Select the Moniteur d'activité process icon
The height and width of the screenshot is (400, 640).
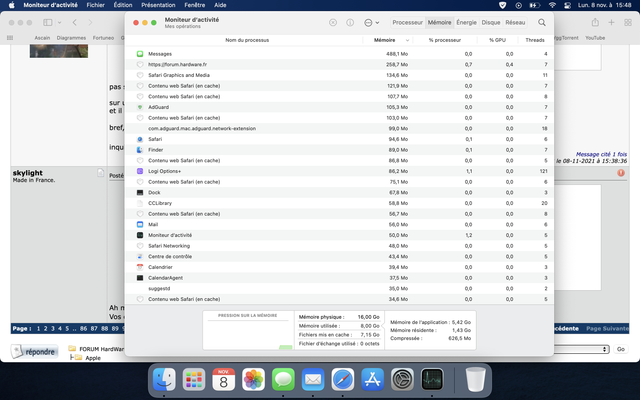140,235
